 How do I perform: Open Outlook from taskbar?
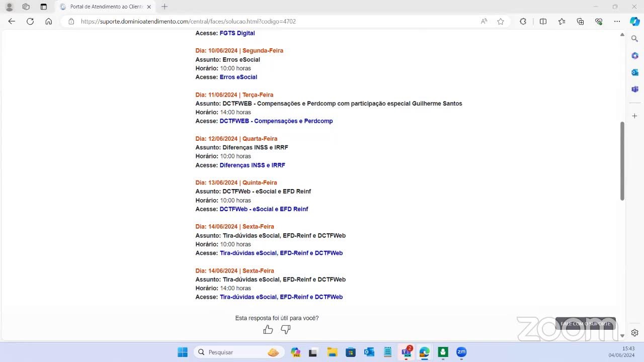369,352
